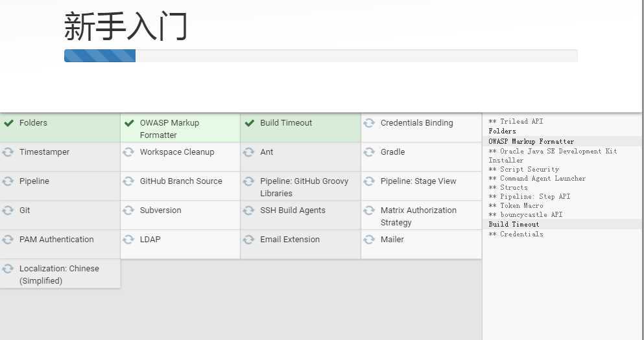
Task: Click the pending sync icon beside Credentials Binding
Action: 369,122
